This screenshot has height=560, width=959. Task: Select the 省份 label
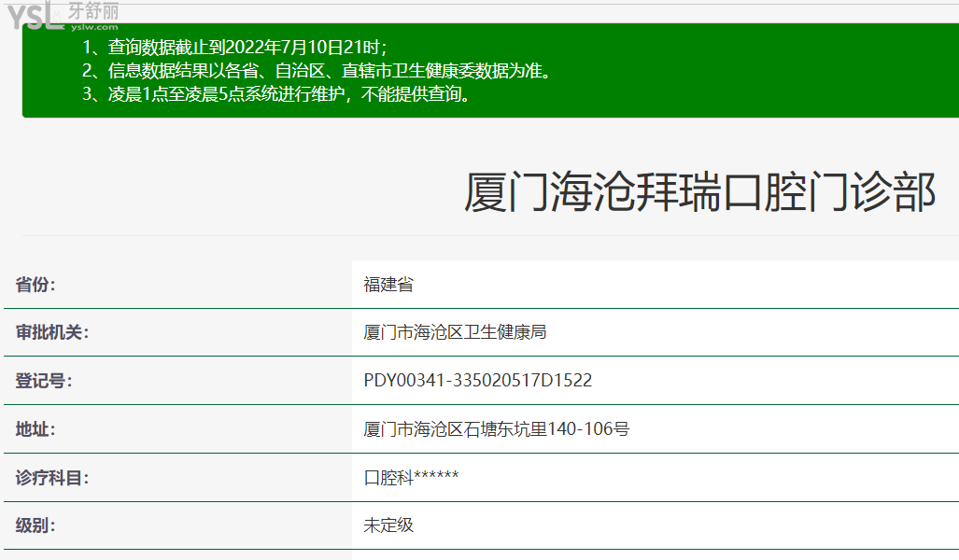coord(35,285)
